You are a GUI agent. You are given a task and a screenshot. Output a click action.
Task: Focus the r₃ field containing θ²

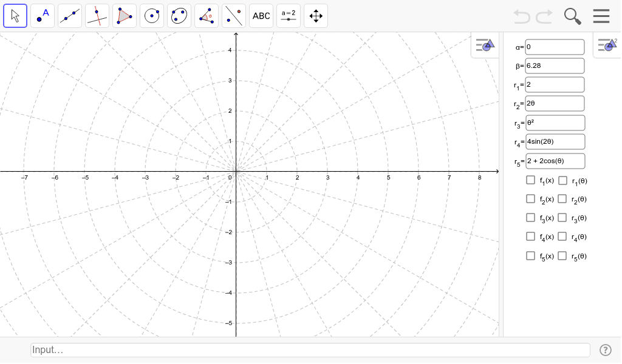(555, 123)
